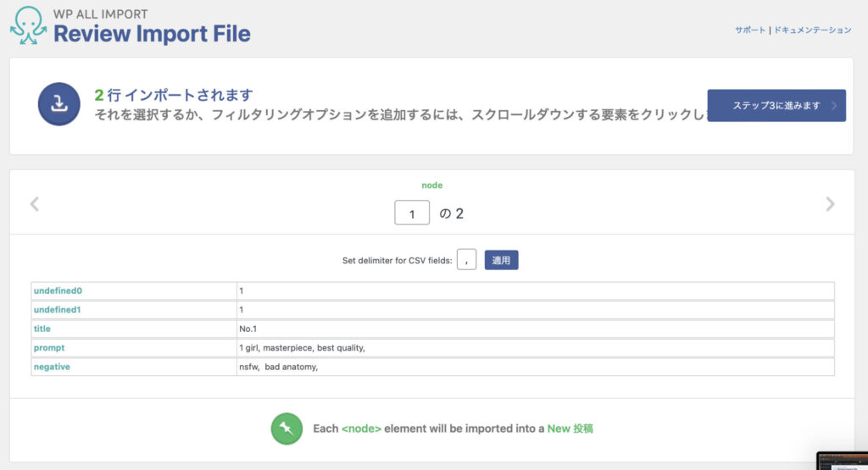Screen dimensions: 868x470
Task: Click the negative value 'nsfw, bad anatomy'
Action: (x=278, y=367)
